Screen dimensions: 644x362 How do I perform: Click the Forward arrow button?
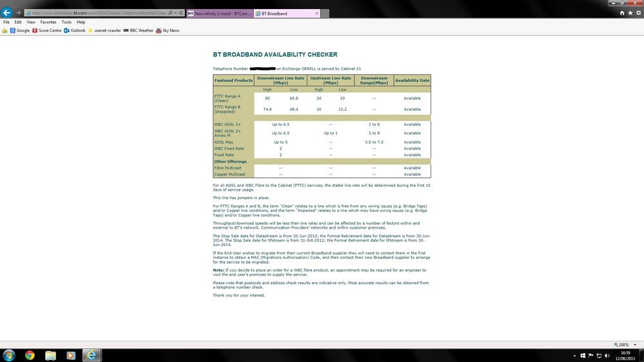18,13
